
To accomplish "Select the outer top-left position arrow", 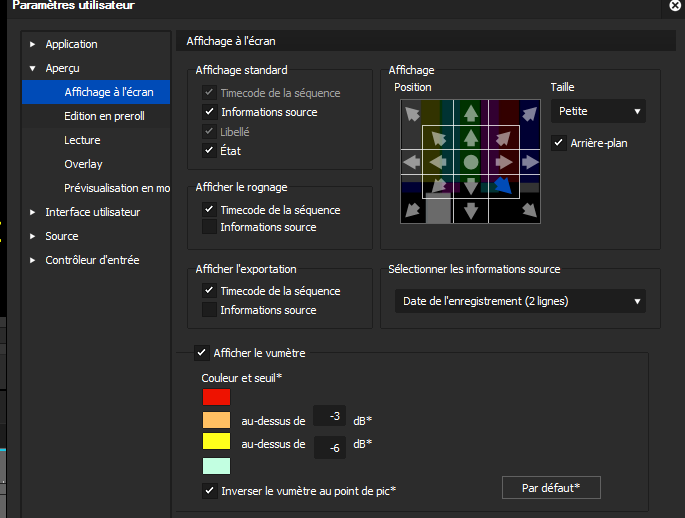I will [x=412, y=112].
